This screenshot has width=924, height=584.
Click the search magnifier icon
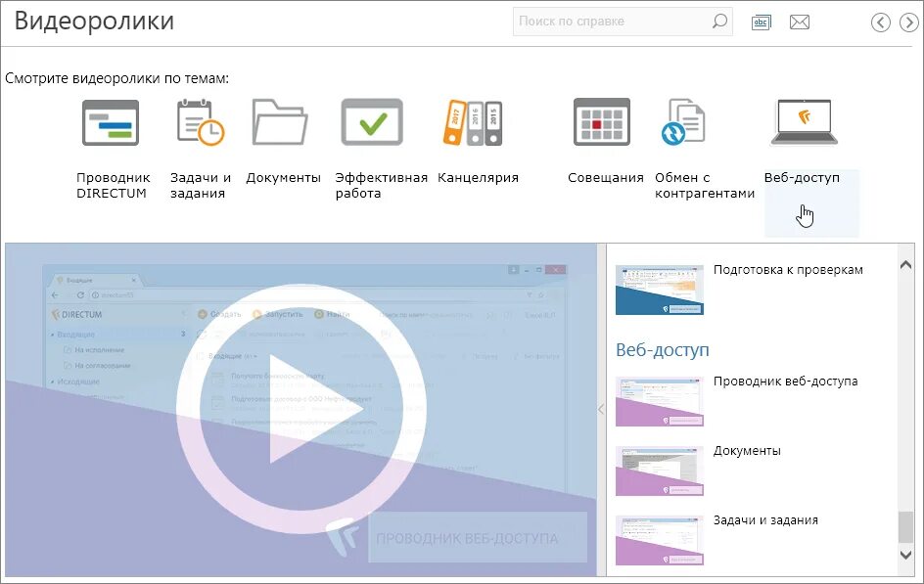pyautogui.click(x=719, y=22)
